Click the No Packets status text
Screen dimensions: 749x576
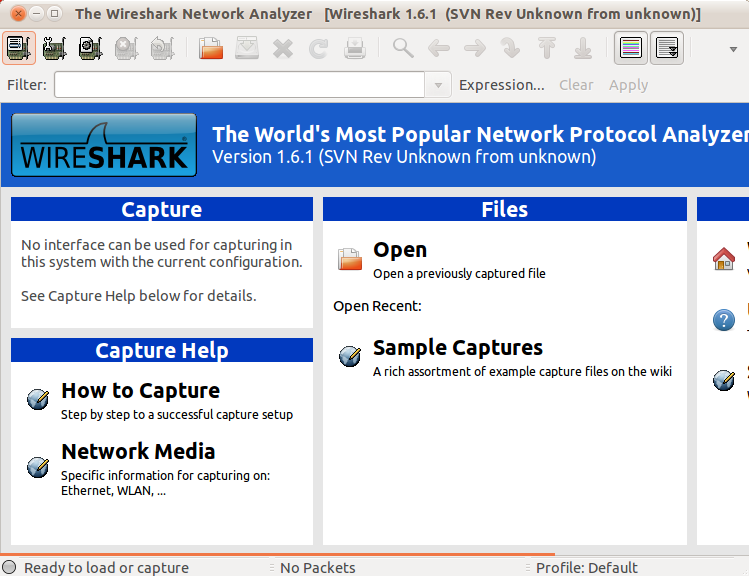(318, 567)
